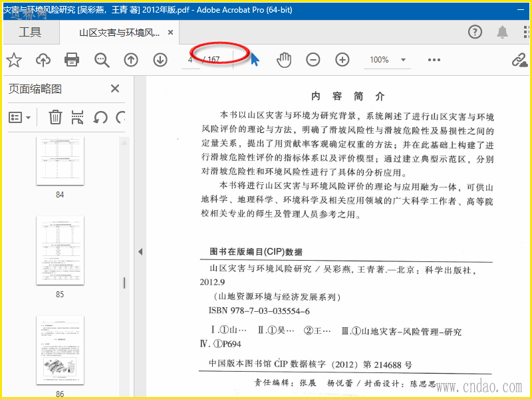Viewport: 532px width, 399px height.
Task: Close the document tab
Action: (171, 33)
